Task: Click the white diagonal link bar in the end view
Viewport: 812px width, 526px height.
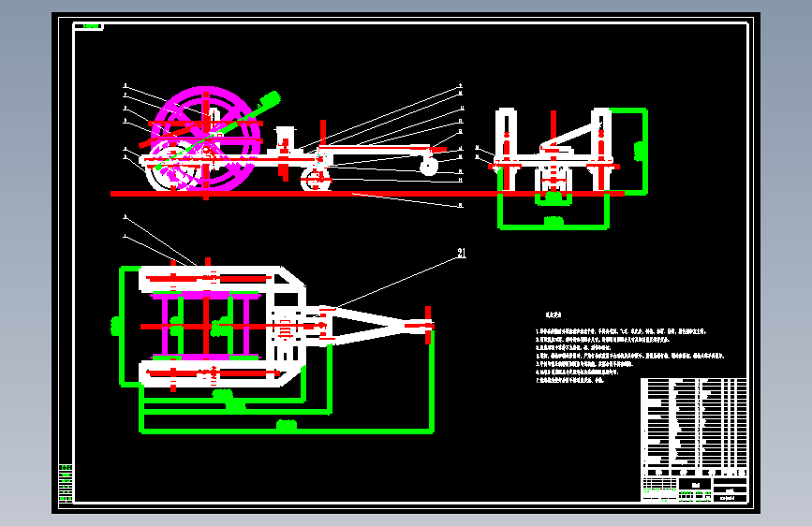Action: point(569,138)
